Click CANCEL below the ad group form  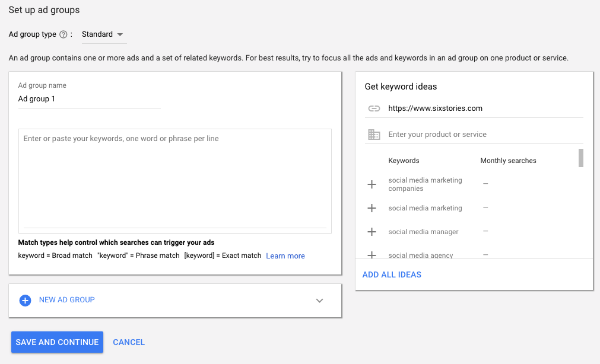point(129,342)
